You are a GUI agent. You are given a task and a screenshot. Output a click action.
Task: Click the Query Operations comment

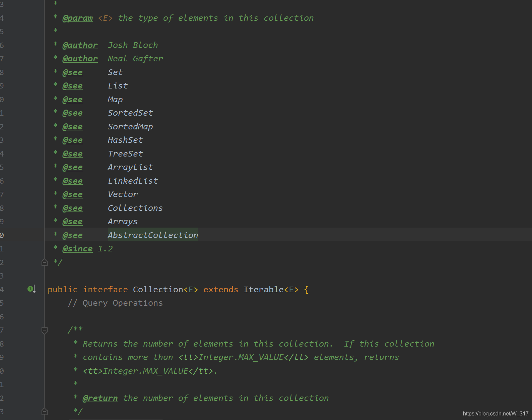pos(115,303)
